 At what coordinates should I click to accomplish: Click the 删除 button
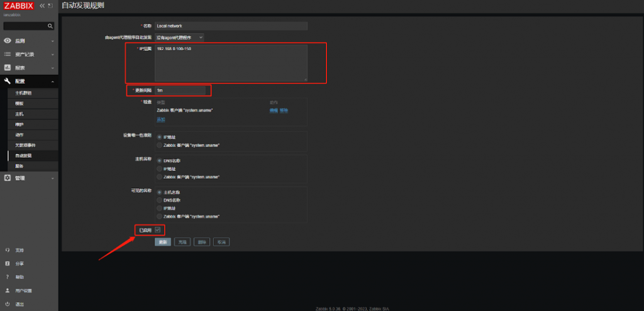tap(202, 242)
